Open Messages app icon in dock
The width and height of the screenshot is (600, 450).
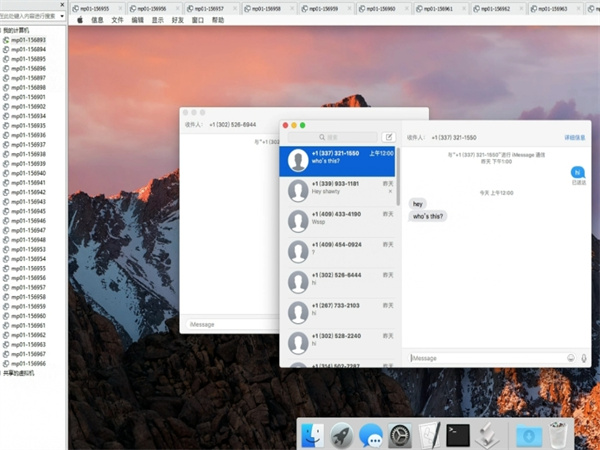coord(371,435)
